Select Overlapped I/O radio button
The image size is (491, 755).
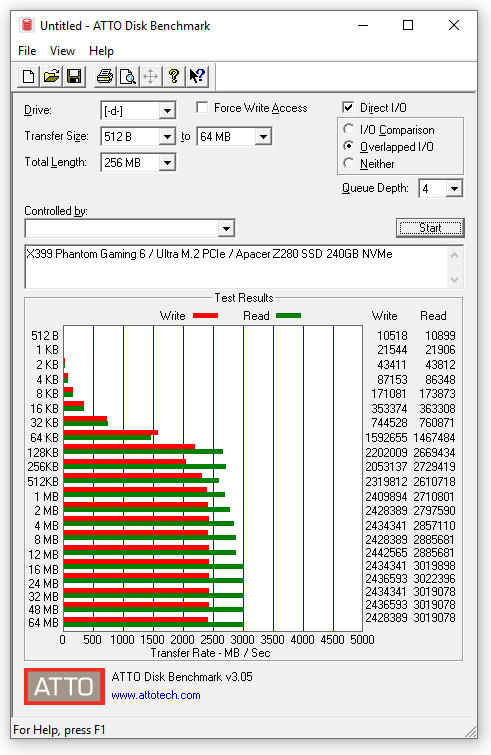tap(349, 146)
